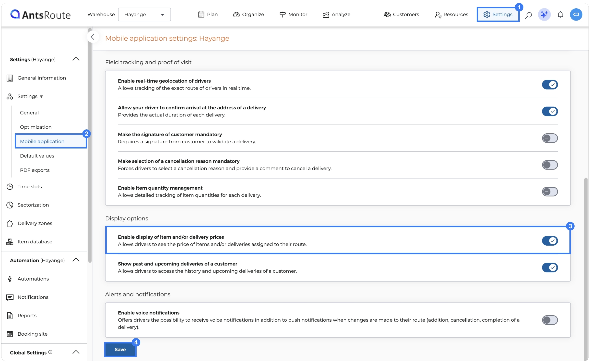
Task: Collapse the Settings submenu in sidebar
Action: pos(41,96)
